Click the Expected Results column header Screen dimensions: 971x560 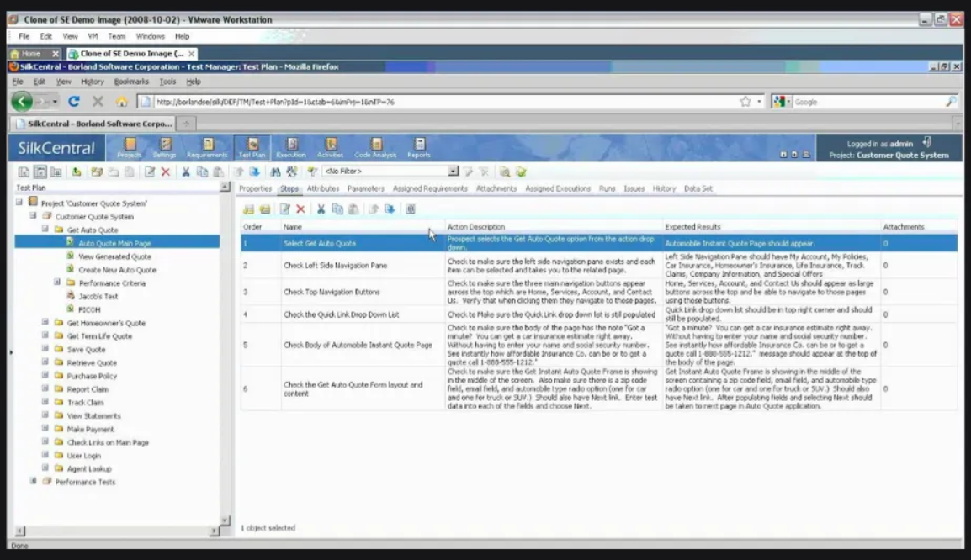(x=692, y=227)
